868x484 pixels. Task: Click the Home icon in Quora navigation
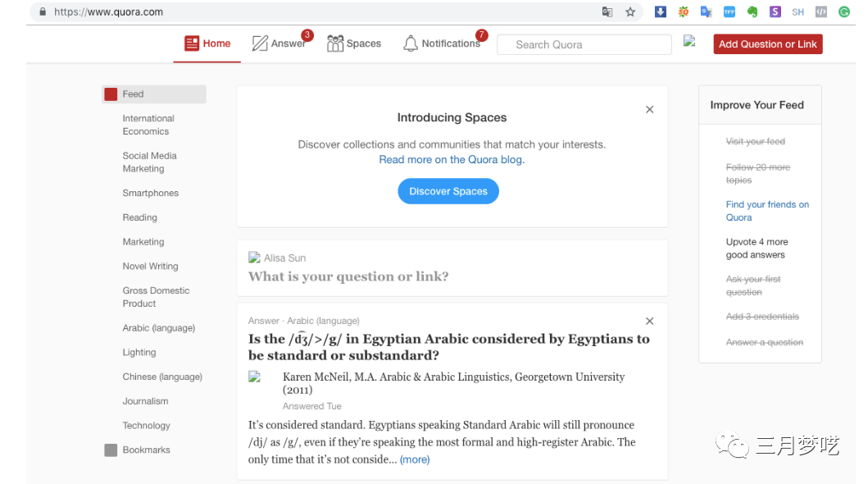[x=193, y=43]
